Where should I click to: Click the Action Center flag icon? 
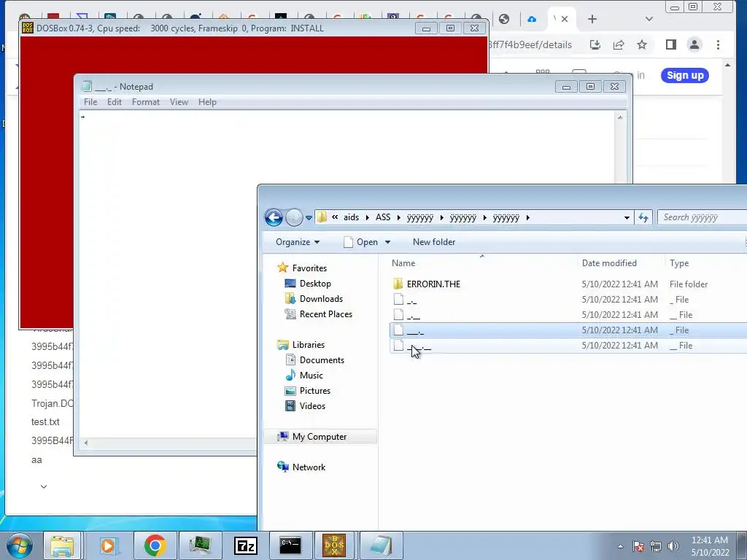639,546
